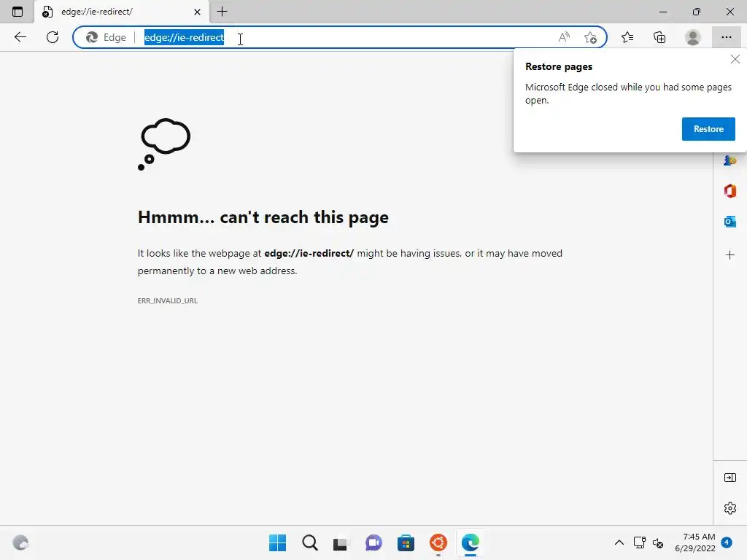Screen dimensions: 747x560
Task: Open the Collections panel
Action: pos(659,37)
